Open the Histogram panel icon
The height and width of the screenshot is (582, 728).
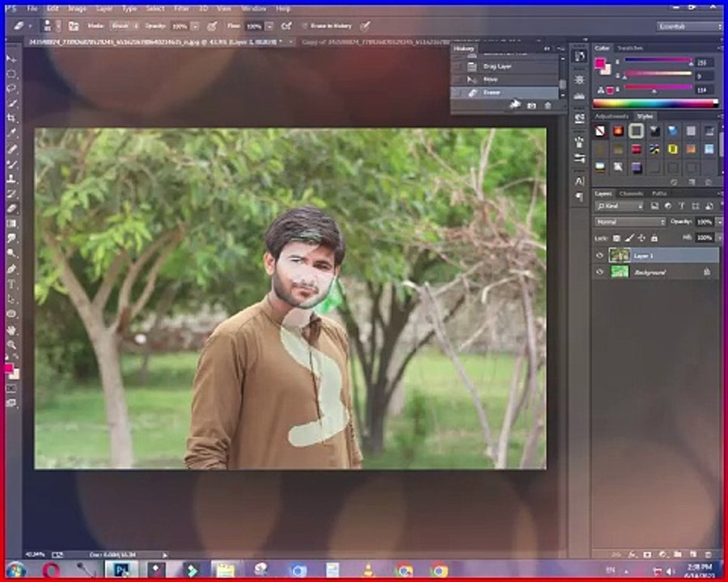[579, 96]
